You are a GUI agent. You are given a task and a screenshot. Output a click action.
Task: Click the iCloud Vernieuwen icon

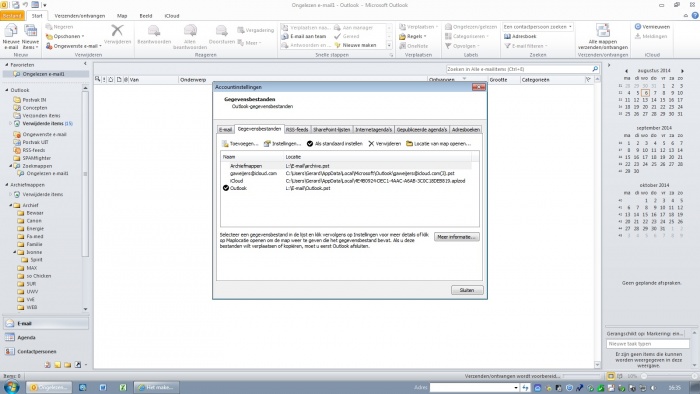pos(652,27)
